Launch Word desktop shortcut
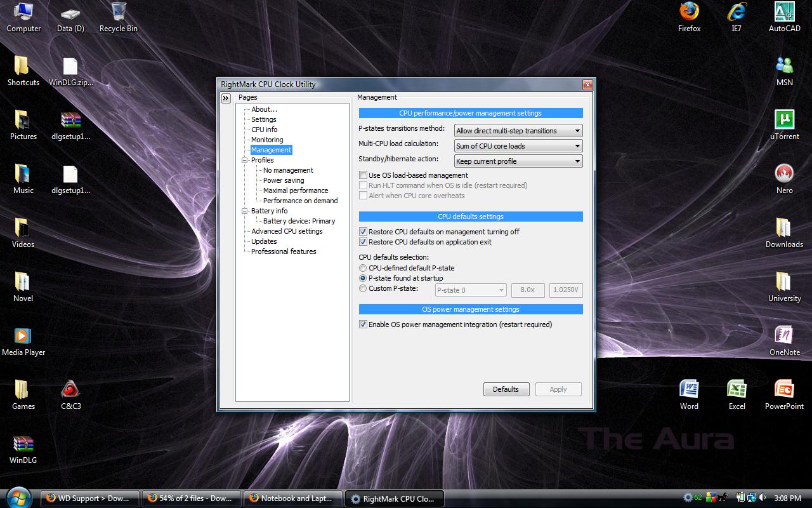This screenshot has width=812, height=508. click(x=689, y=395)
